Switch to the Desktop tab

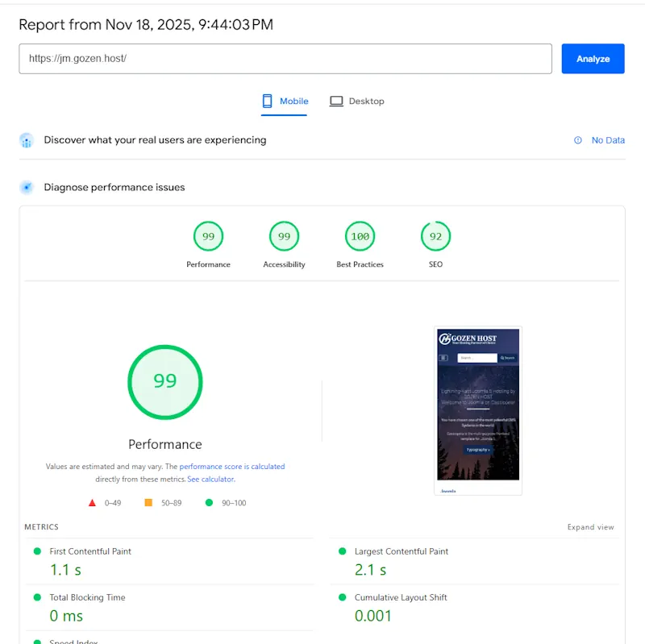tap(357, 101)
